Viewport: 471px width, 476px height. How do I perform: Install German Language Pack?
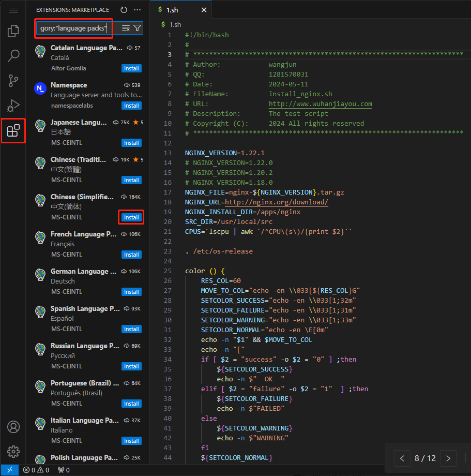pyautogui.click(x=131, y=292)
